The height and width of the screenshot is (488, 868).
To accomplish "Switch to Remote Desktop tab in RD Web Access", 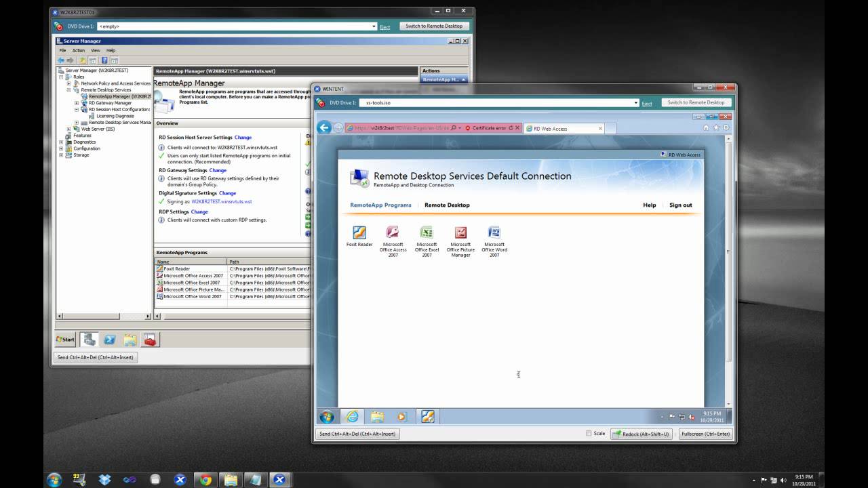I will (x=447, y=205).
